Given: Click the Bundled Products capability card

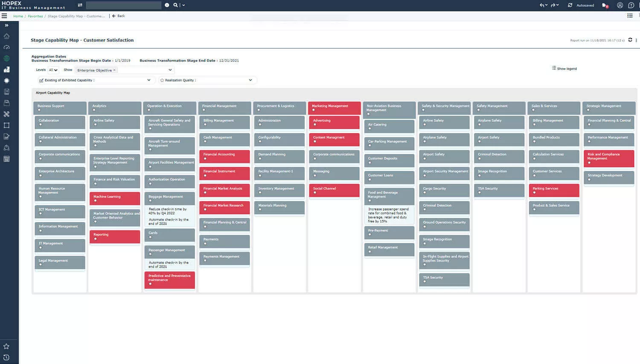Looking at the screenshot, I should 554,139.
